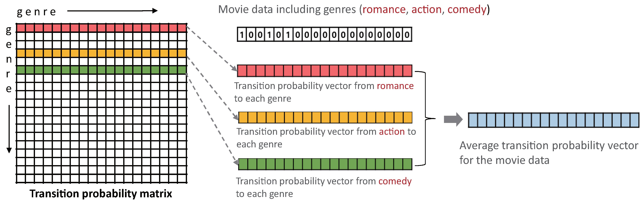Click the Transition probability matrix caption
This screenshot has width=644, height=204.
click(101, 194)
